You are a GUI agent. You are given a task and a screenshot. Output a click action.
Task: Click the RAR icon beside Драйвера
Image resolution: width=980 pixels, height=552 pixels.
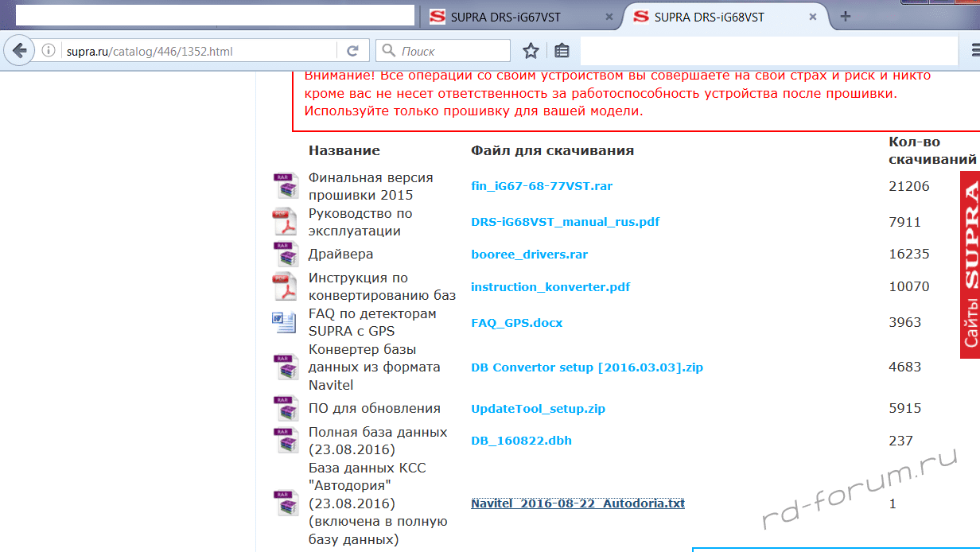[x=285, y=255]
